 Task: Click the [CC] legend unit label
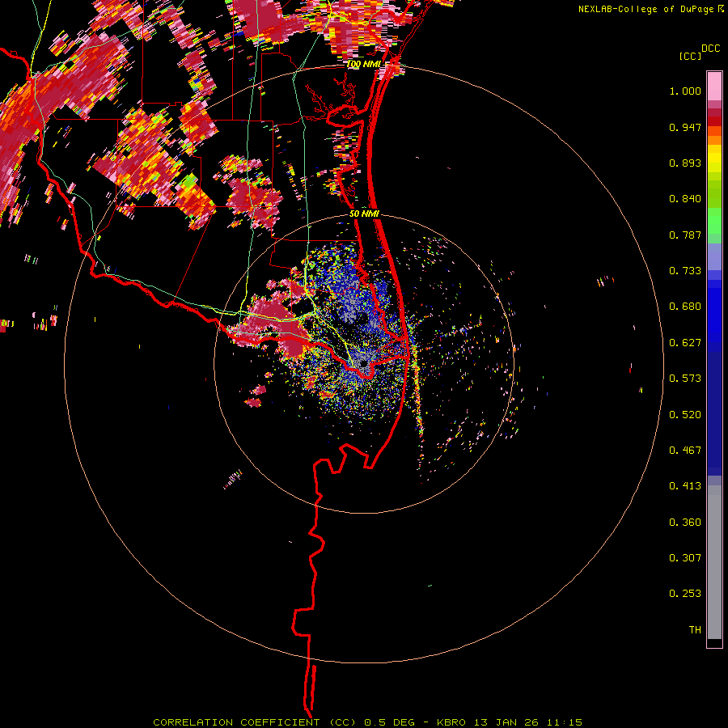click(690, 56)
